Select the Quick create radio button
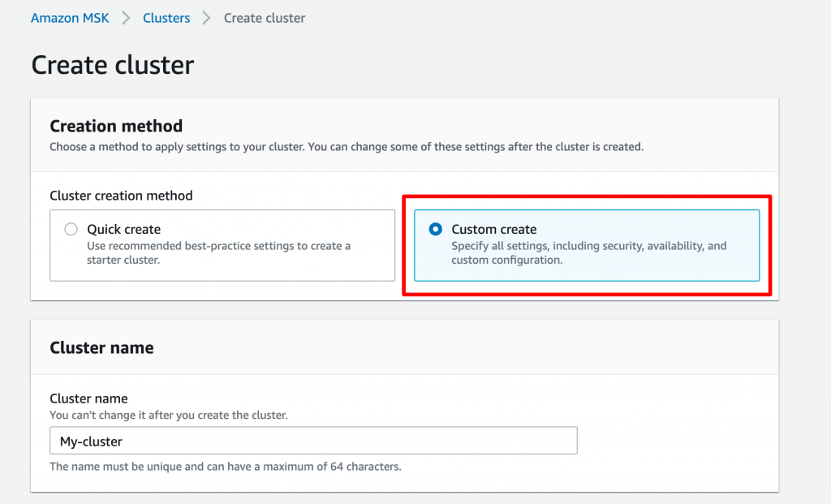 pos(71,229)
